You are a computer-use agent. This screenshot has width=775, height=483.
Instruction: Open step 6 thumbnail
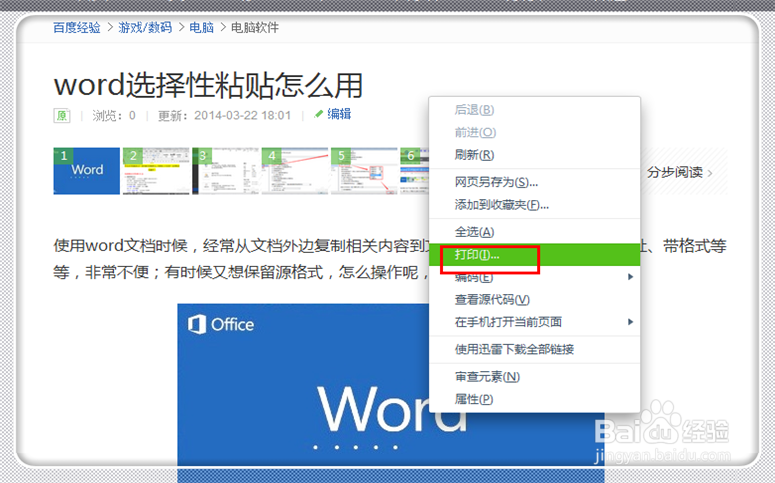click(414, 171)
